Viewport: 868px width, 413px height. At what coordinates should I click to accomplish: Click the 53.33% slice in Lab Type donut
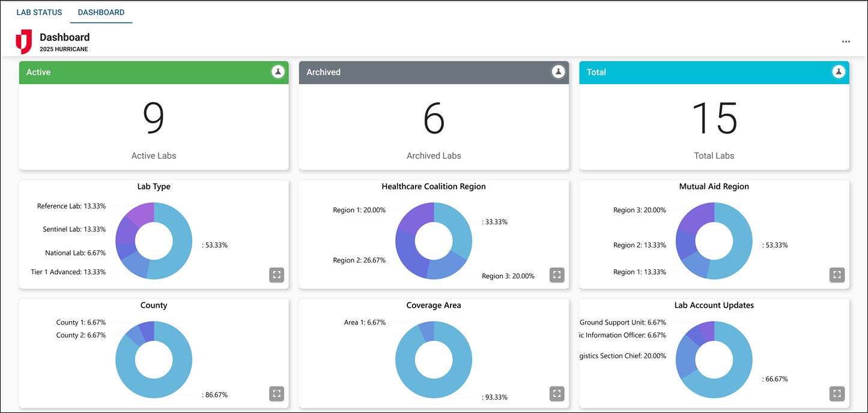click(180, 246)
